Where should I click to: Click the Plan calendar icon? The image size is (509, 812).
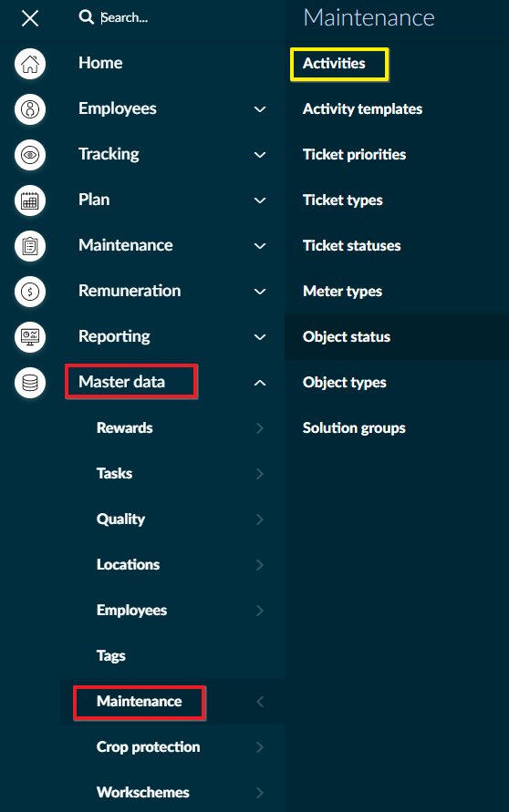point(30,200)
